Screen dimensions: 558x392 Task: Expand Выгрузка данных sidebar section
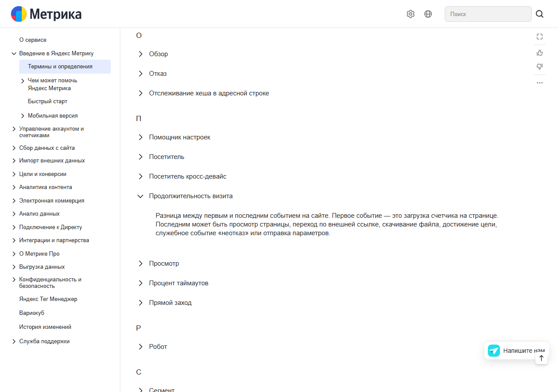coord(14,267)
